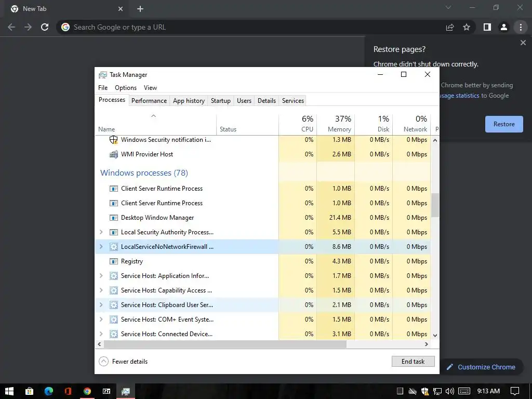Click the share page icon in Chrome
This screenshot has width=532, height=399.
pos(450,27)
